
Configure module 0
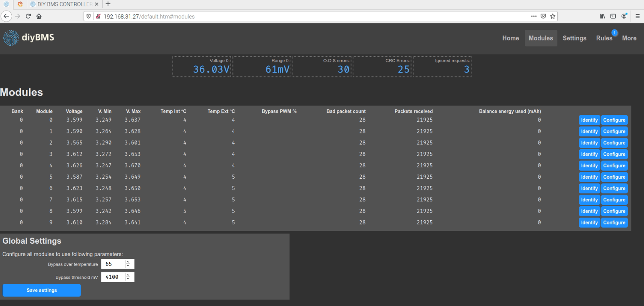(614, 120)
